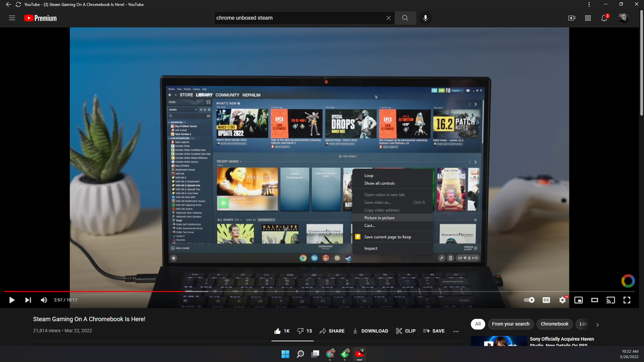Click the SHARE button
The height and width of the screenshot is (362, 644).
pyautogui.click(x=332, y=331)
